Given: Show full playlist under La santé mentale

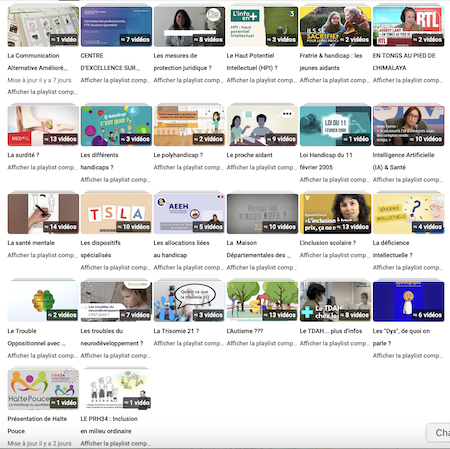Looking at the screenshot, I should [42, 255].
